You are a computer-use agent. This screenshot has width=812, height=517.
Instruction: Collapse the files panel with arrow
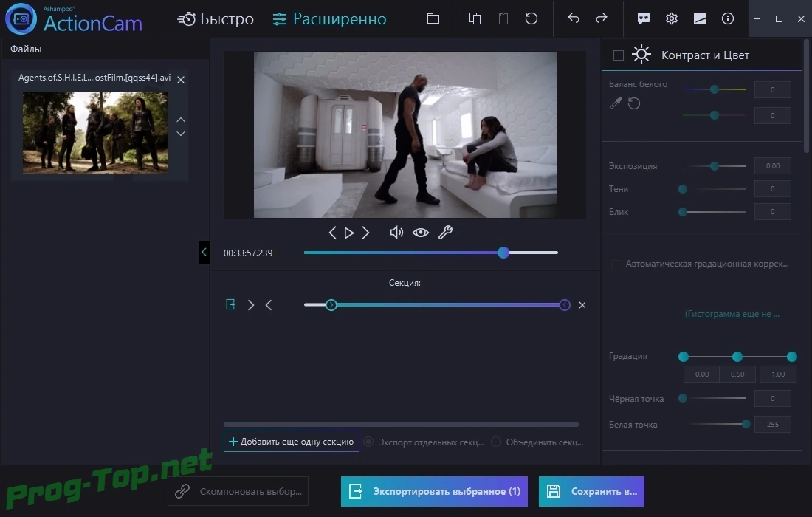click(x=204, y=253)
